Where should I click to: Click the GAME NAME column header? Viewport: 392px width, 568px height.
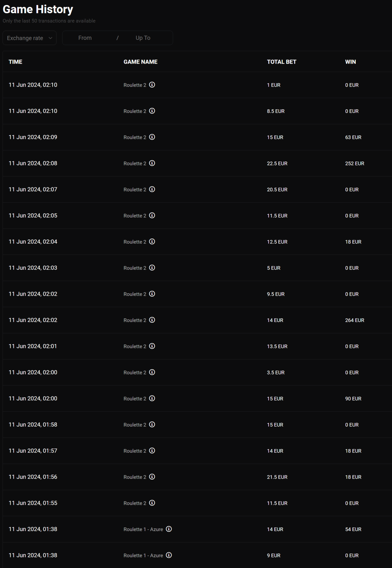click(140, 62)
